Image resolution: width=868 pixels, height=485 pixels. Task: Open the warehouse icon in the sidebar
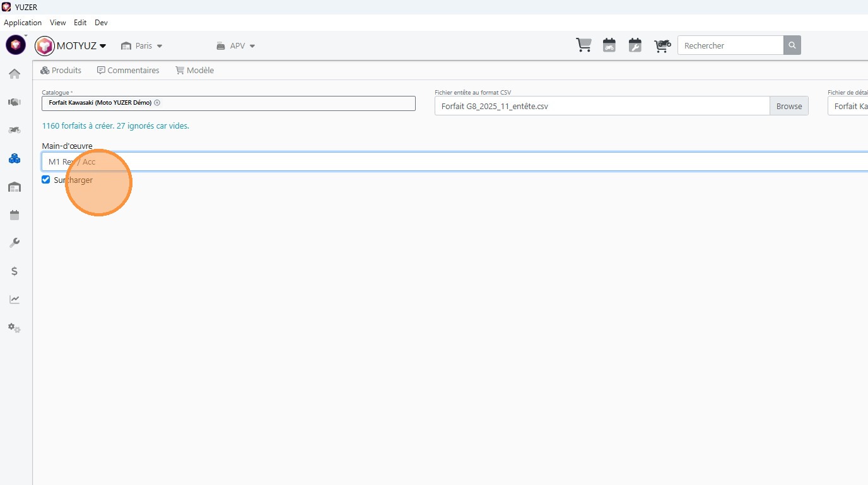coord(15,187)
